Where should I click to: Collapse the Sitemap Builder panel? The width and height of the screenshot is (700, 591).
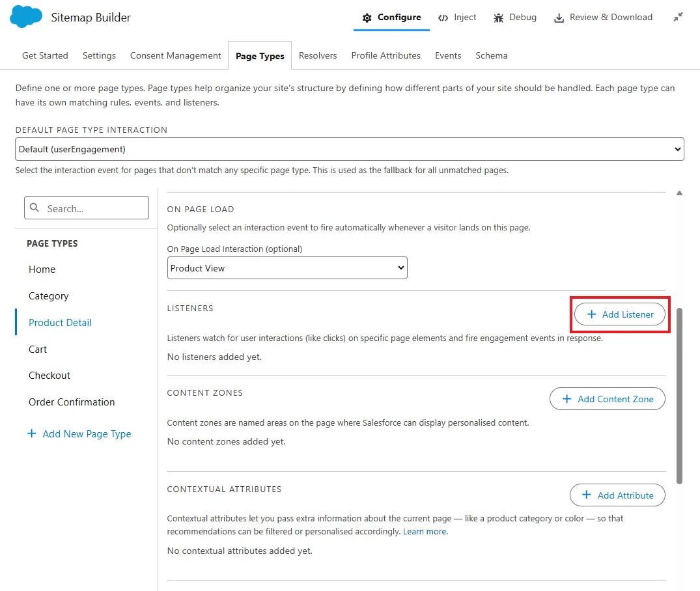(x=678, y=17)
